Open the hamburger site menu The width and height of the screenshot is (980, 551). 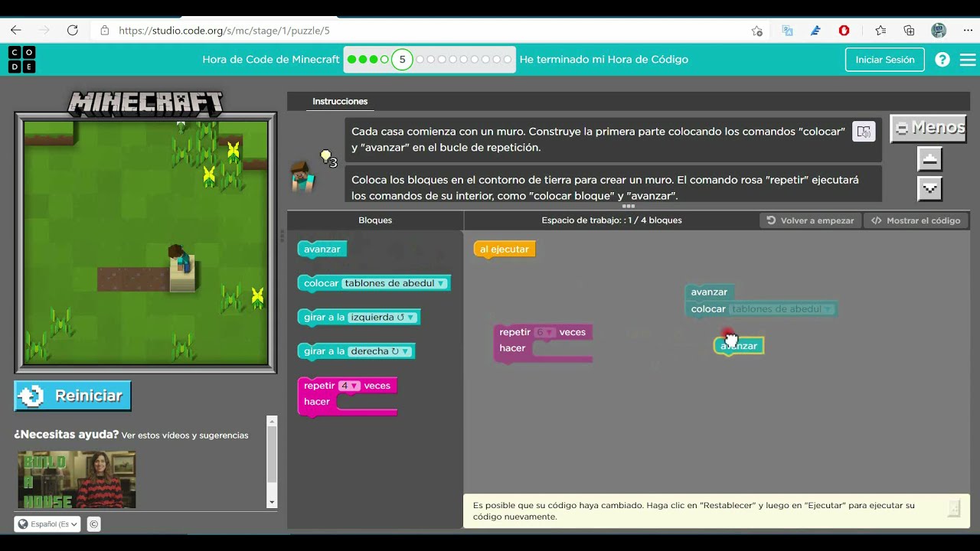point(968,60)
